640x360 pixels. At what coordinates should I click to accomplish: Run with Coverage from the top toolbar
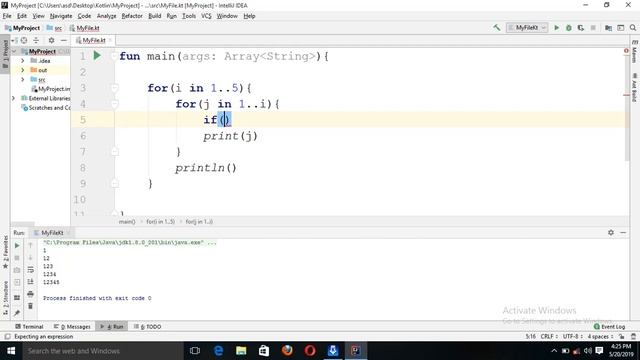(x=581, y=28)
